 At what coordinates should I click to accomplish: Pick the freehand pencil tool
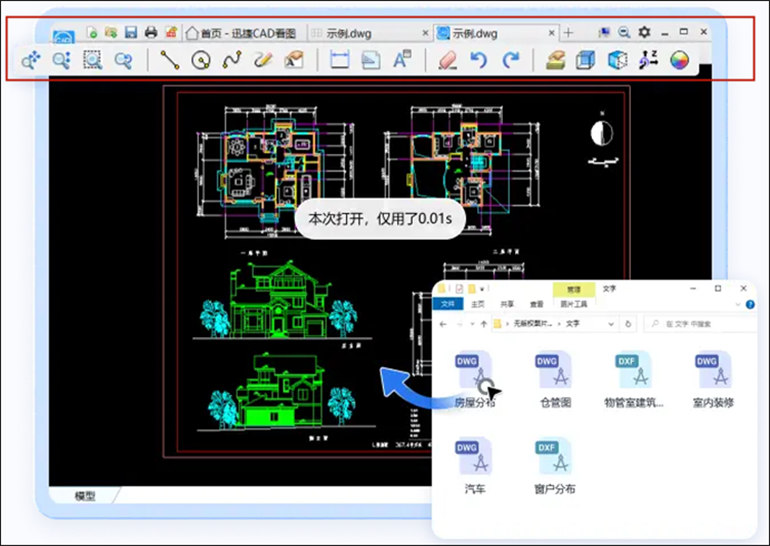[263, 60]
